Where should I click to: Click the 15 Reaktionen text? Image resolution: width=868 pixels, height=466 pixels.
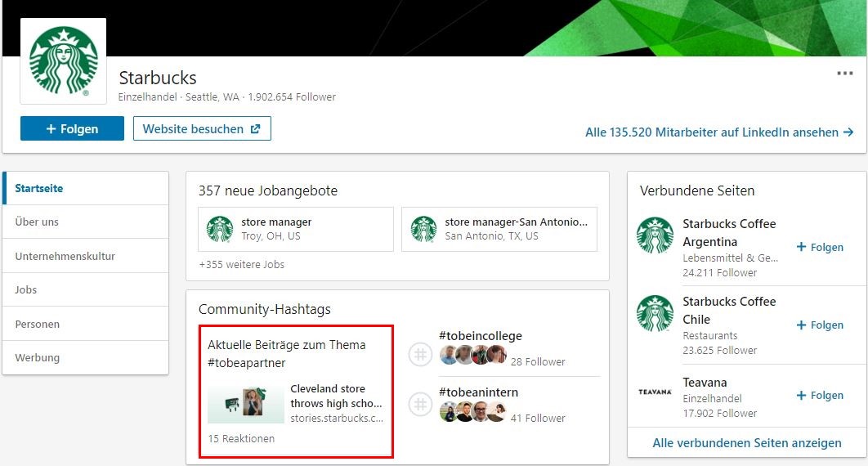coord(241,438)
